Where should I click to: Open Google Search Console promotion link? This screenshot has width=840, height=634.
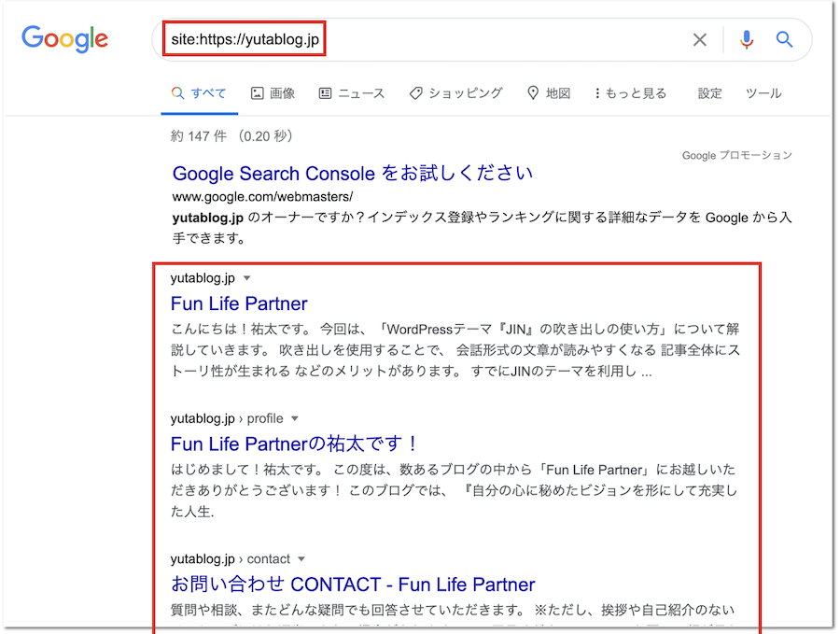(353, 174)
